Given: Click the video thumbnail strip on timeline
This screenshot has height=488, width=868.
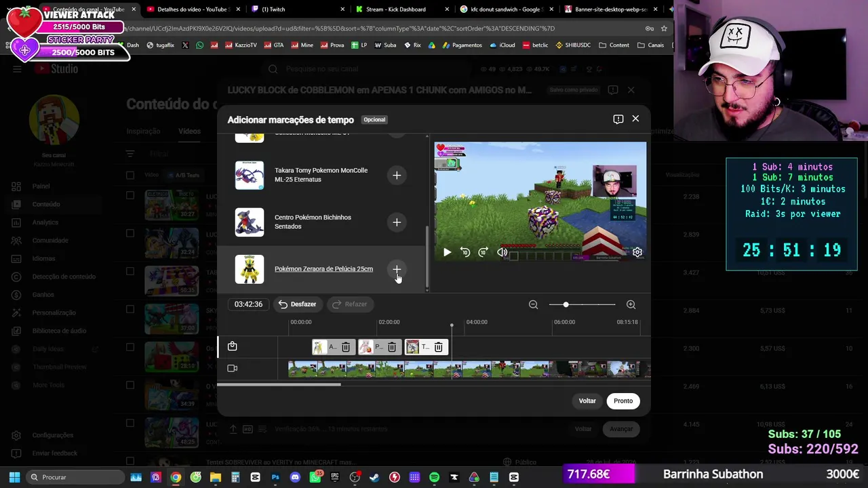Looking at the screenshot, I should 469,369.
